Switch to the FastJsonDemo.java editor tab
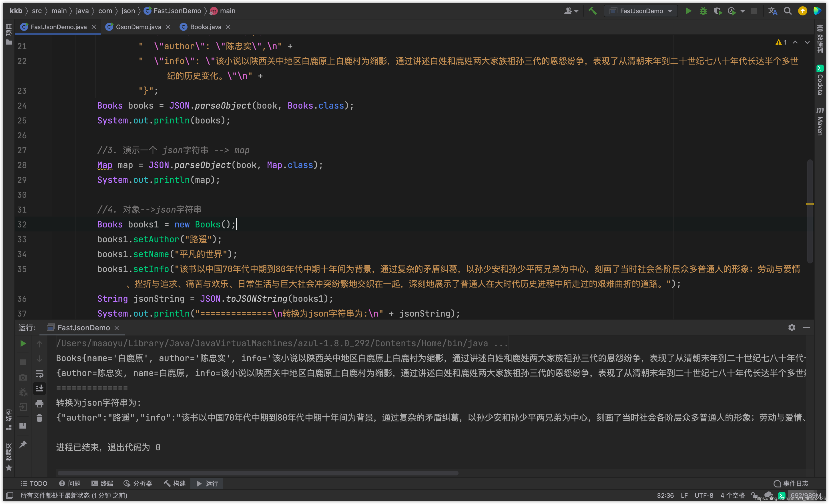829x504 pixels. coord(58,27)
